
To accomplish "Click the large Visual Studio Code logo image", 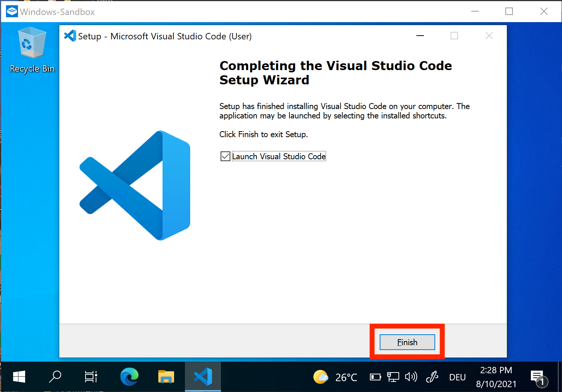I will pos(135,186).
